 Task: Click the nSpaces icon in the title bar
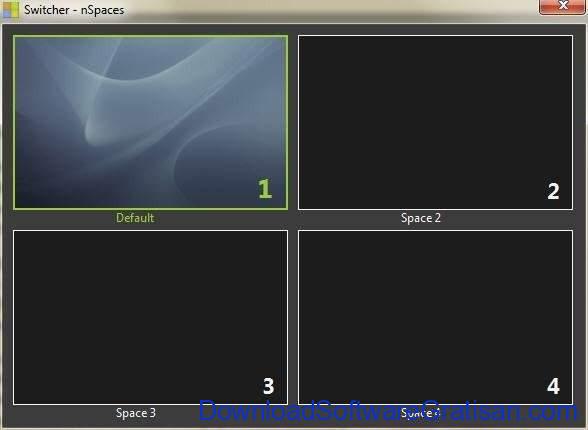pyautogui.click(x=10, y=10)
